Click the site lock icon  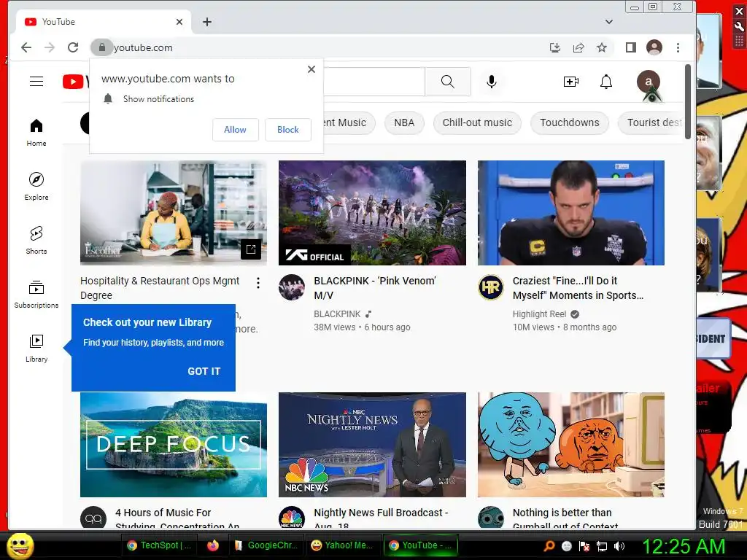[101, 47]
